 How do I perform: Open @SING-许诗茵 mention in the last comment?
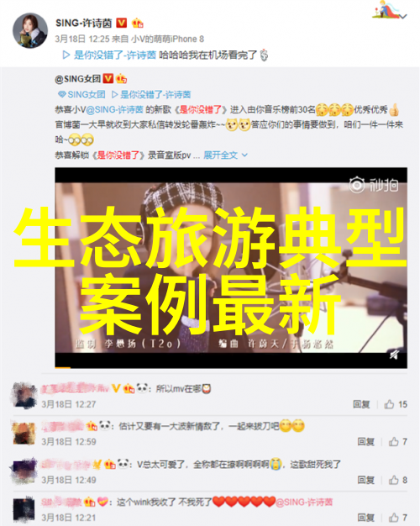pyautogui.click(x=304, y=502)
